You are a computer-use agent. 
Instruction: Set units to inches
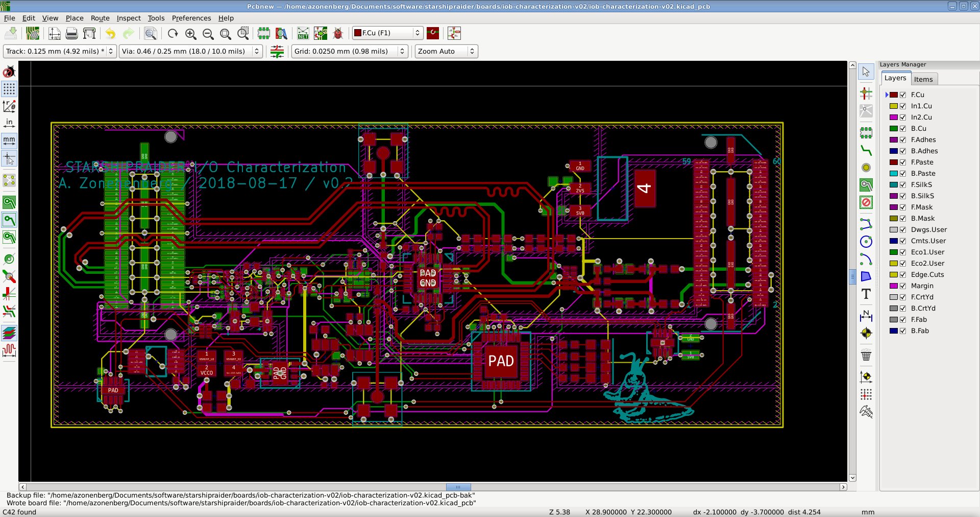(9, 123)
